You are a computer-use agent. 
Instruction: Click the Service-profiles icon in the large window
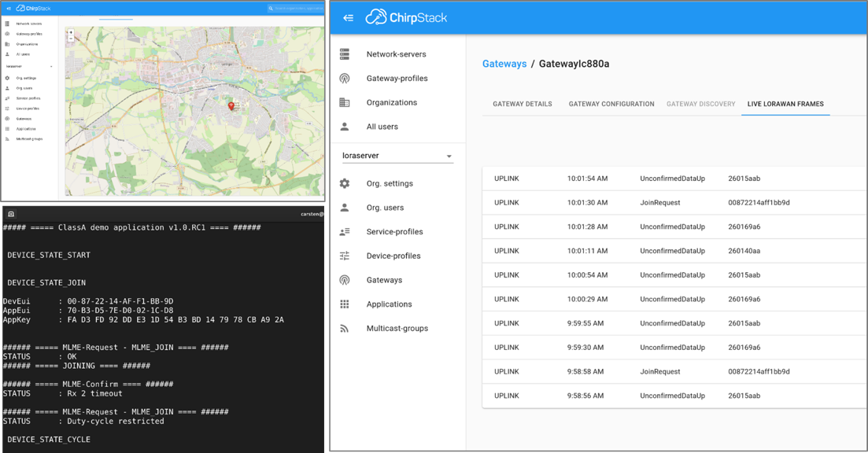tap(345, 232)
